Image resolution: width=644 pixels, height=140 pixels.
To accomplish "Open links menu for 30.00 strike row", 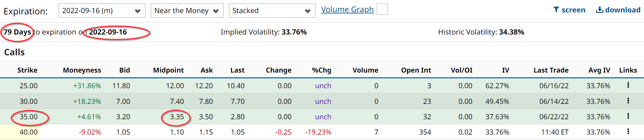I will [628, 101].
